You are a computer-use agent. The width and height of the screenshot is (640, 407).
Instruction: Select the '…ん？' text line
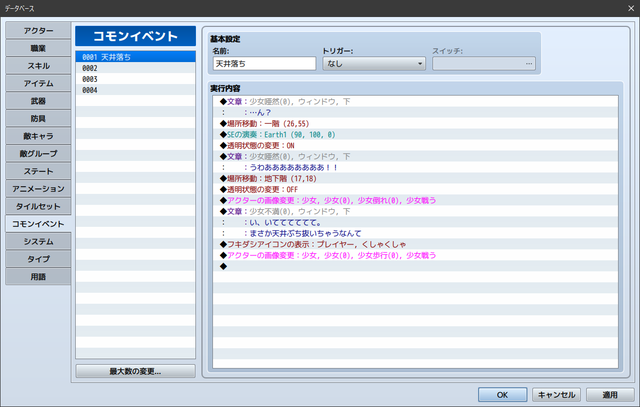point(415,112)
